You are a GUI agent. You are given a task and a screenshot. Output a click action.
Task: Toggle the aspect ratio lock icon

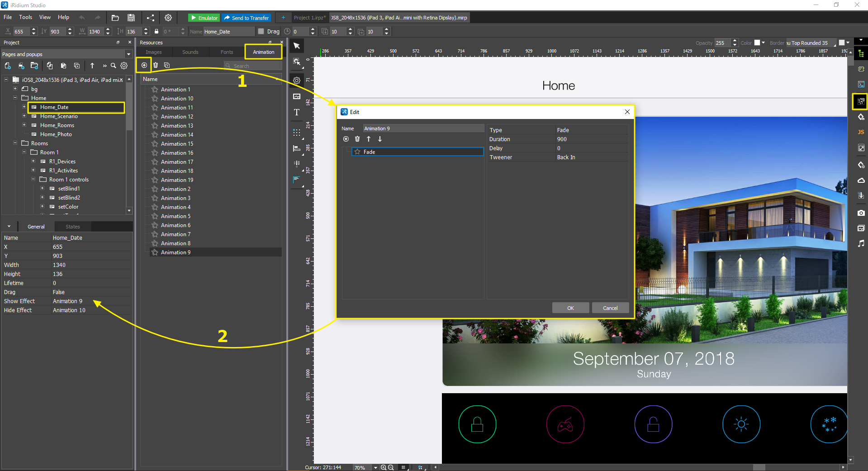tap(157, 31)
